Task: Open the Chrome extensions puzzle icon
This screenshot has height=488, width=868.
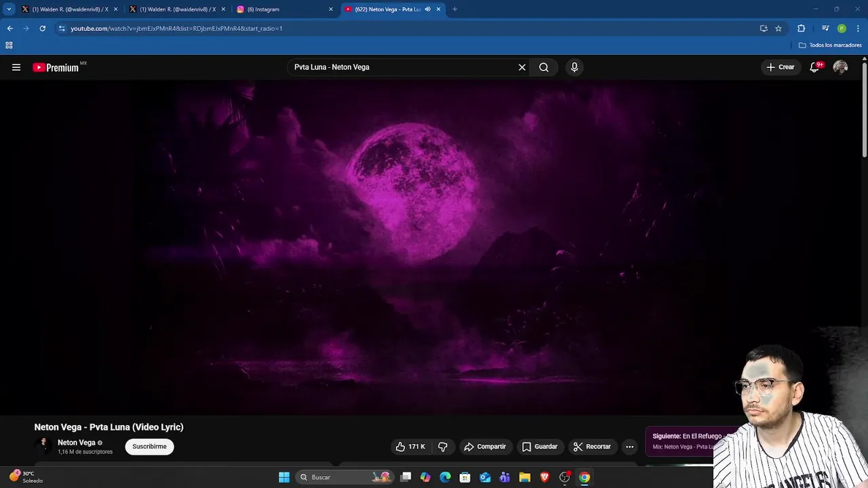Action: [x=801, y=28]
